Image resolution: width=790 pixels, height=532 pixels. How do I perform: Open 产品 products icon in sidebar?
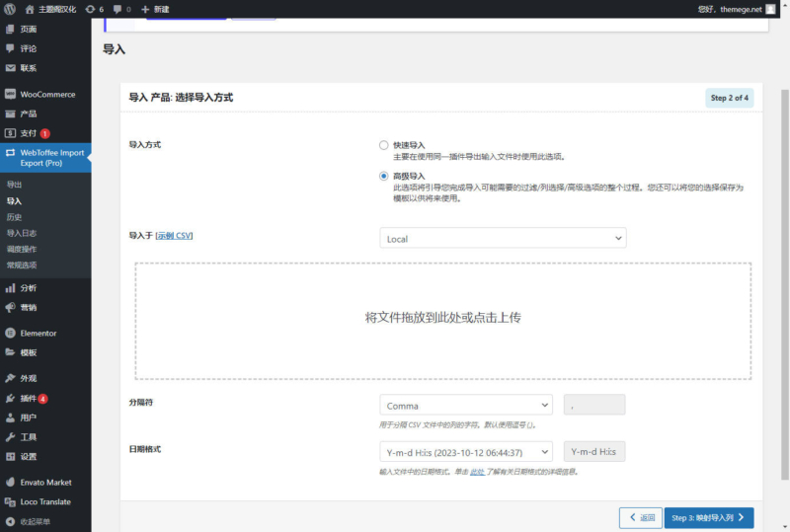coord(10,114)
